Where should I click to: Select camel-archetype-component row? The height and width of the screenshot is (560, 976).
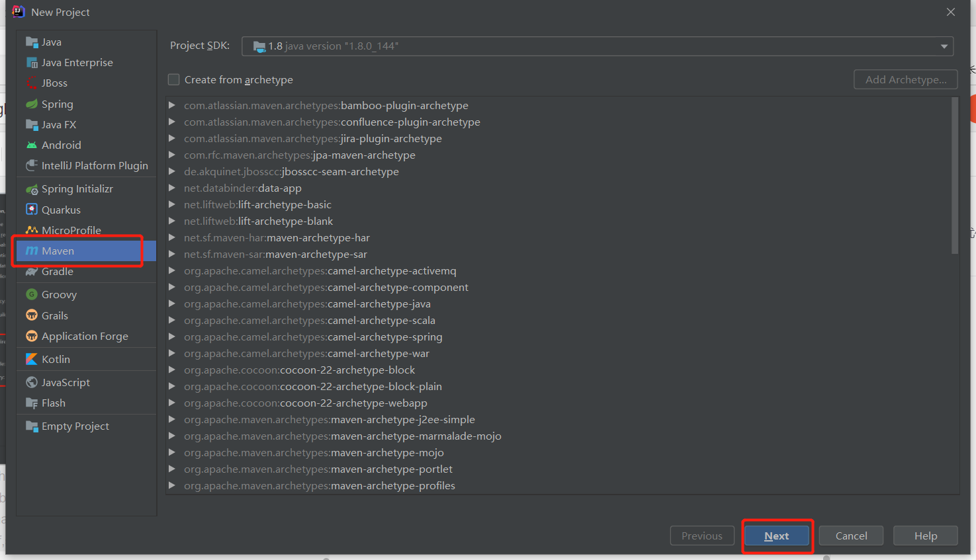(x=558, y=287)
